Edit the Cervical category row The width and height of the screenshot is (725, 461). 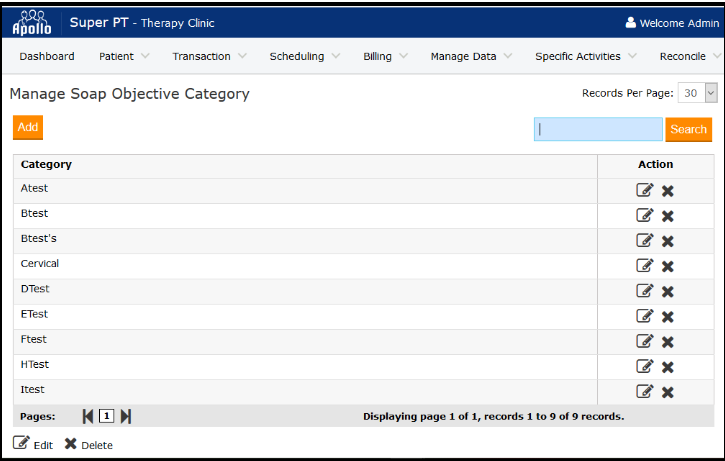point(645,266)
